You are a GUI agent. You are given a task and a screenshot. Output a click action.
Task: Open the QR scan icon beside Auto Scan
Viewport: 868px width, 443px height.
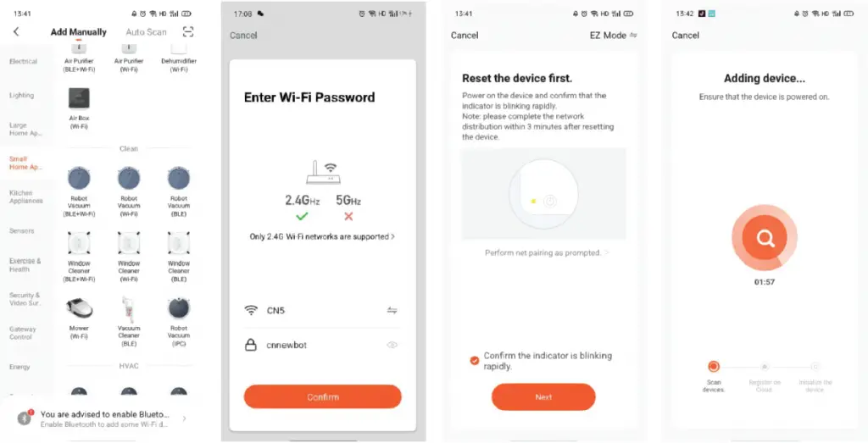tap(188, 31)
